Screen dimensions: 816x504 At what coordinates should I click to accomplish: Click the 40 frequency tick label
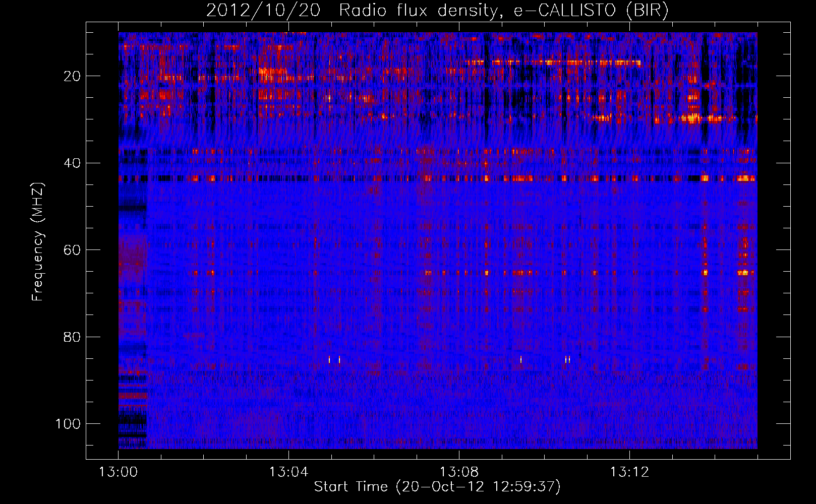point(72,163)
